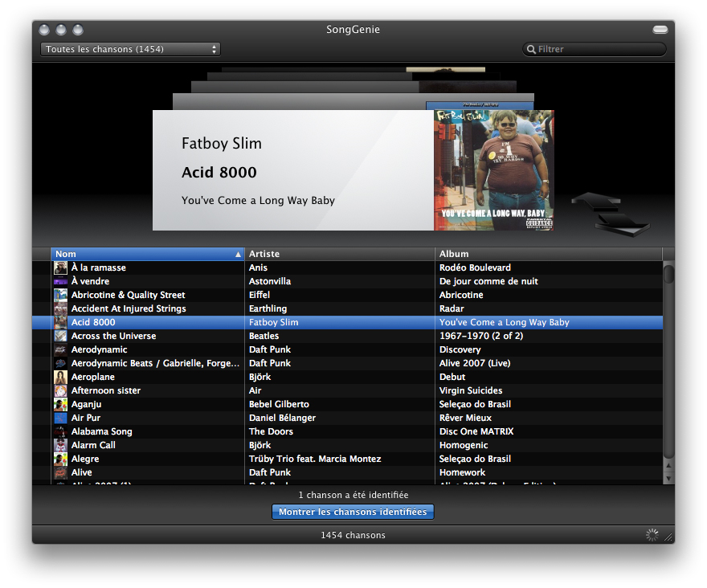Image resolution: width=707 pixels, height=588 pixels.
Task: Click the cover icon beside Alabama Song
Action: (x=60, y=431)
